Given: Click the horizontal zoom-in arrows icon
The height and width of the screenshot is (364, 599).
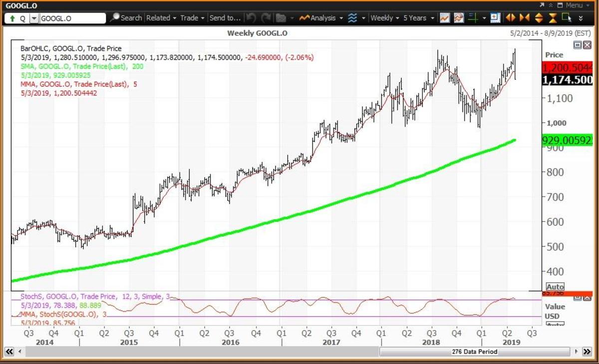Looking at the screenshot, I should 523,18.
